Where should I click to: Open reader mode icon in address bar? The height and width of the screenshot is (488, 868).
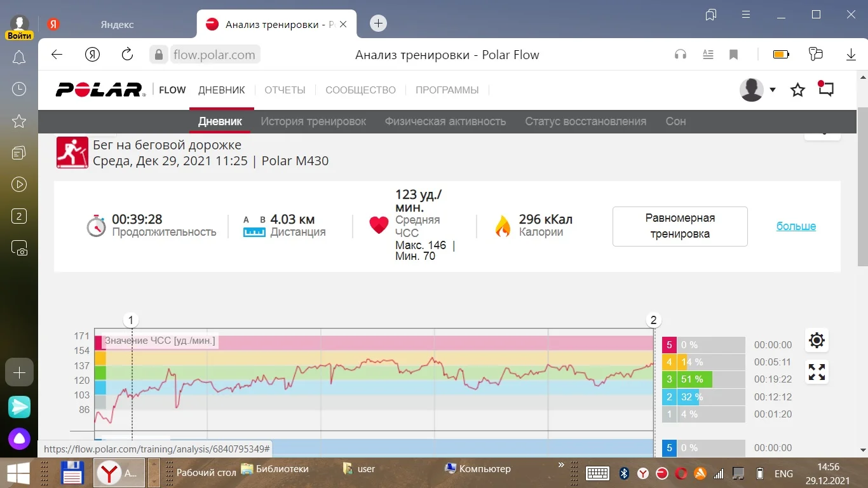708,55
